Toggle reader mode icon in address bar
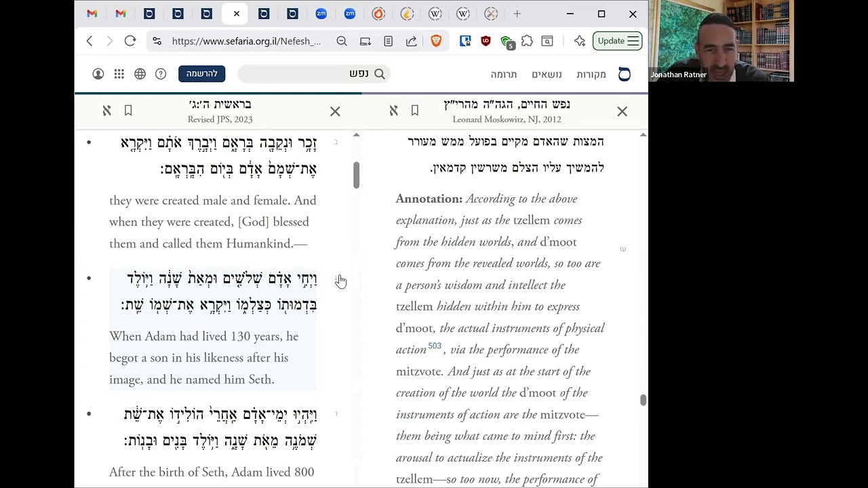The width and height of the screenshot is (868, 488). pos(389,41)
